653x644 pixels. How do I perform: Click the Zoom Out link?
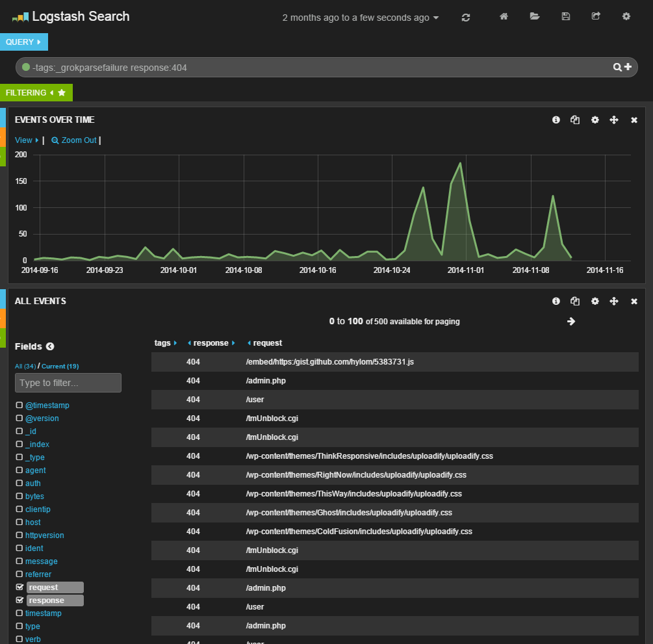tap(74, 140)
